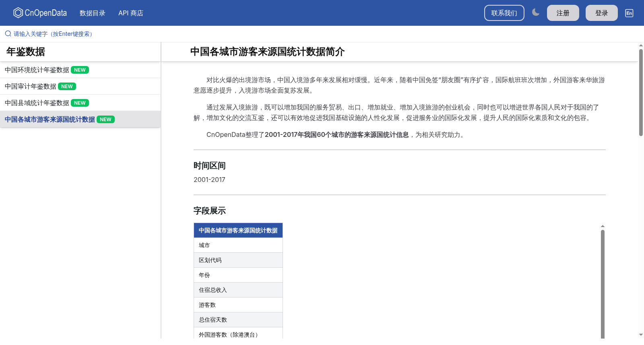Open 中国审计年鉴数据 in sidebar
Image resolution: width=644 pixels, height=345 pixels.
80,86
